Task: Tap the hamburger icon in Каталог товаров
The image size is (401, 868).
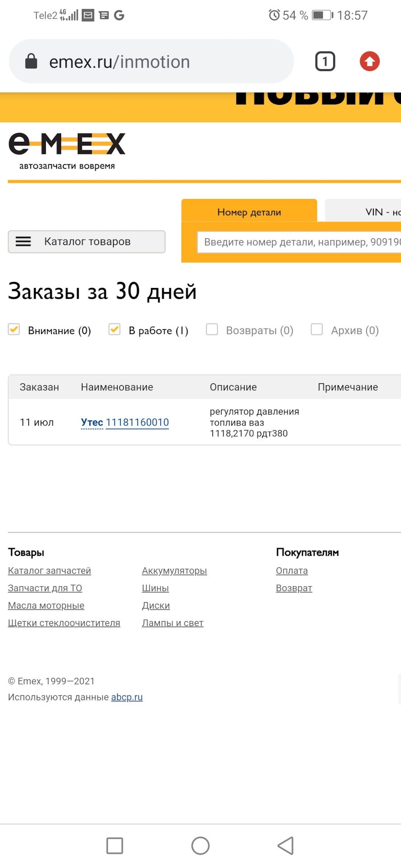Action: (x=24, y=241)
